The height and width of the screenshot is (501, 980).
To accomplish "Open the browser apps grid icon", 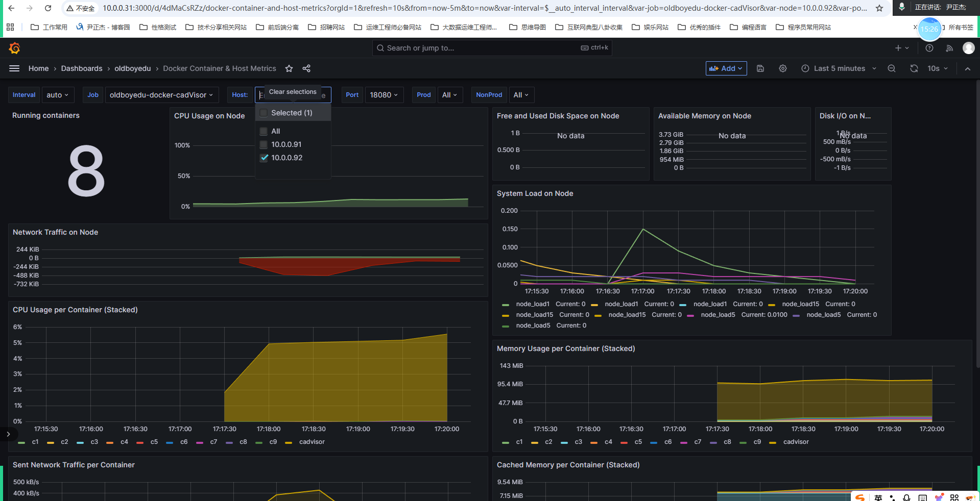I will [10, 27].
